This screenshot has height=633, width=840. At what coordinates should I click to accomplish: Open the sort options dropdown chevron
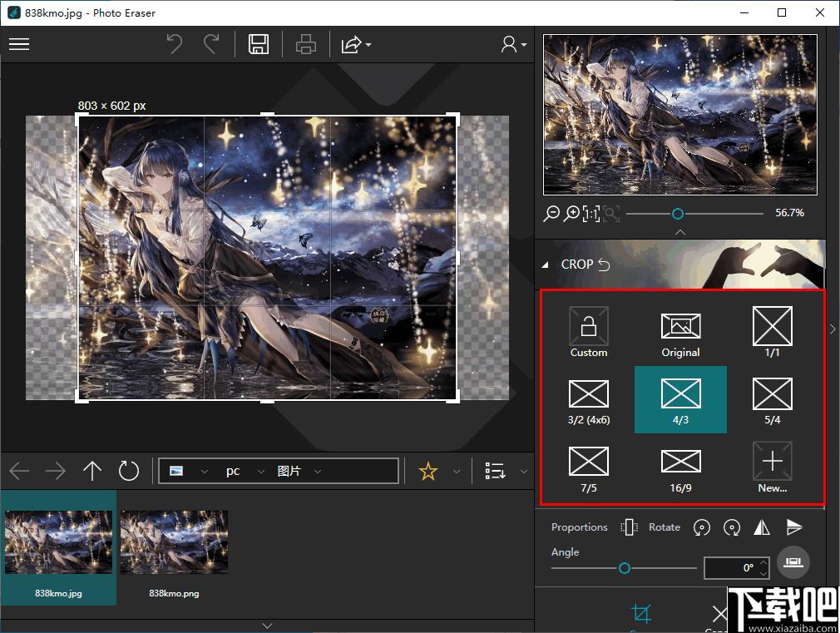(x=524, y=472)
